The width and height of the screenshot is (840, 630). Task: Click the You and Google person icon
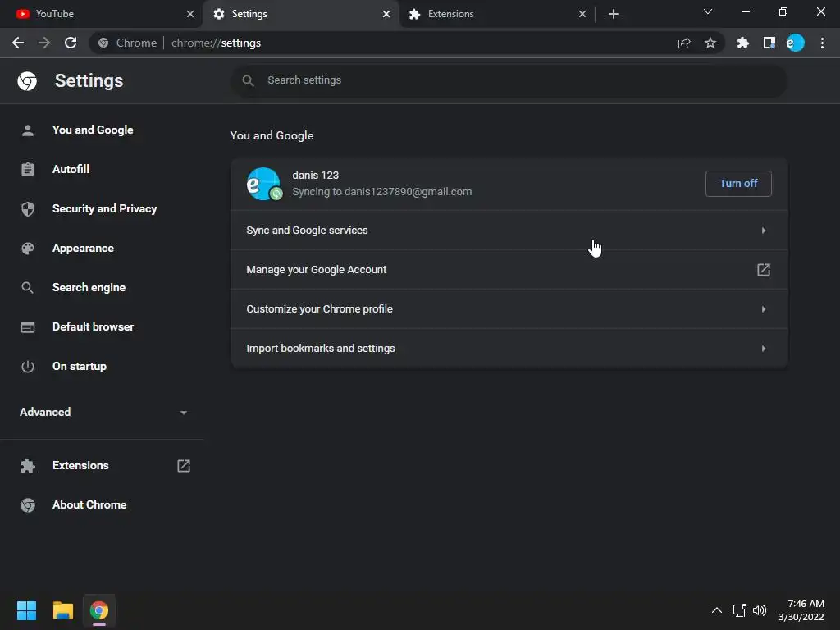28,130
